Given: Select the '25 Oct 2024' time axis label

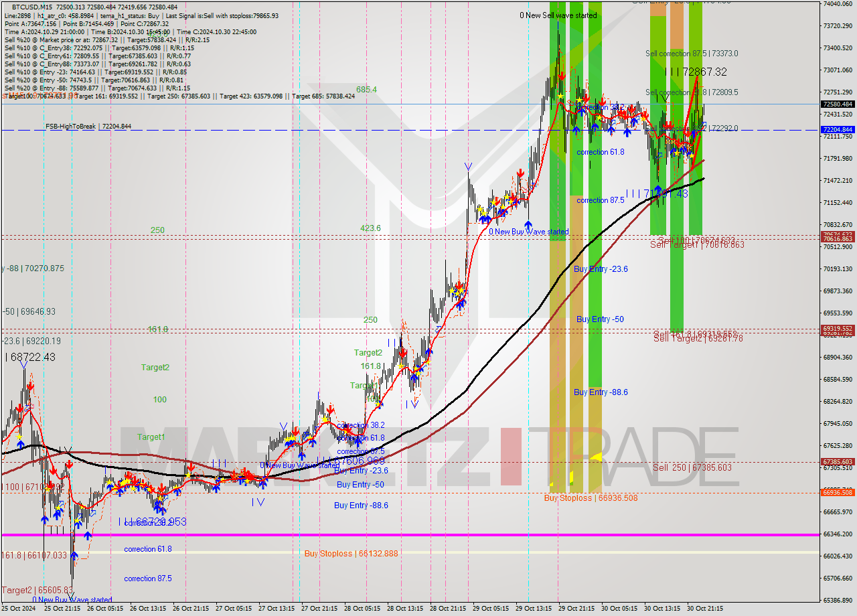Looking at the screenshot, I should pyautogui.click(x=18, y=609).
